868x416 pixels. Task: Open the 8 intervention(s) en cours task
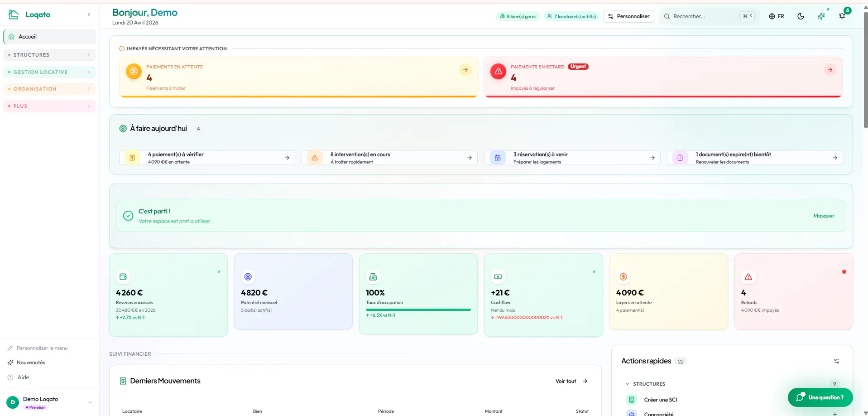389,158
